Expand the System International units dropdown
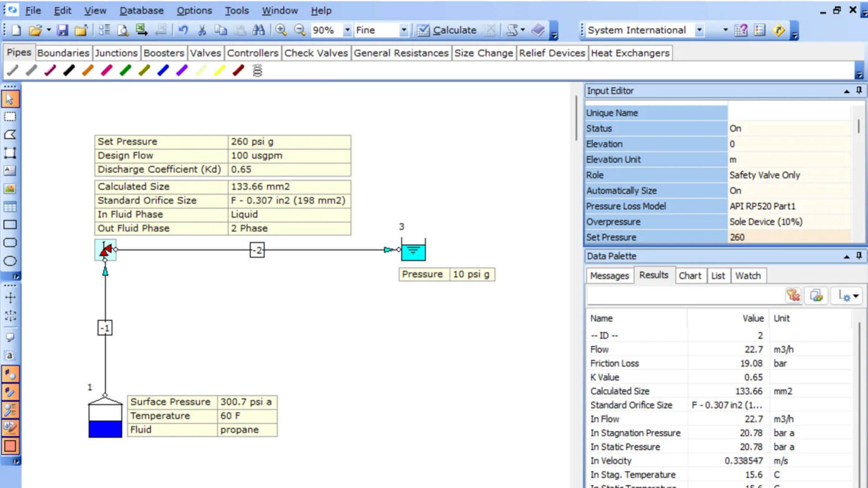 click(699, 30)
